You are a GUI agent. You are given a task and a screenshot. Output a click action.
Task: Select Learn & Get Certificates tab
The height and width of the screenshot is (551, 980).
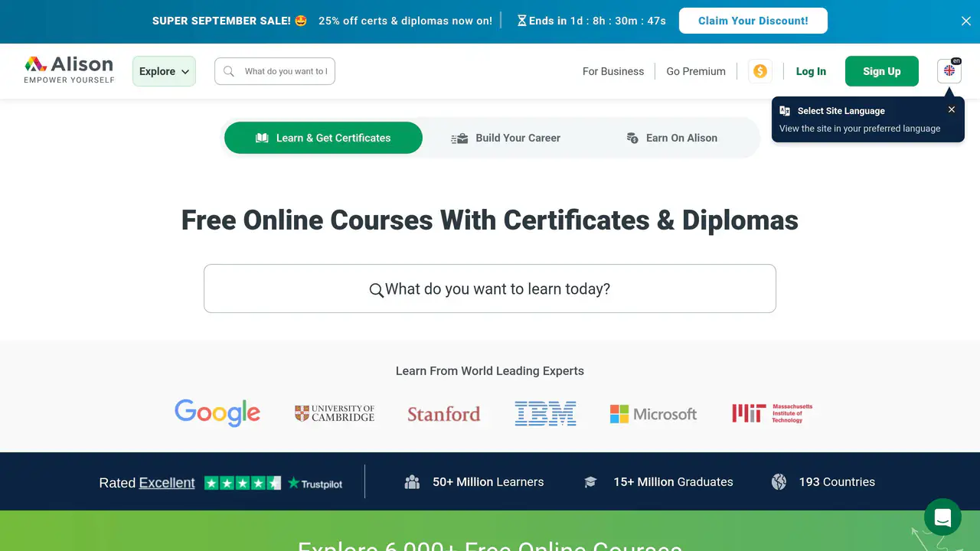(x=323, y=138)
